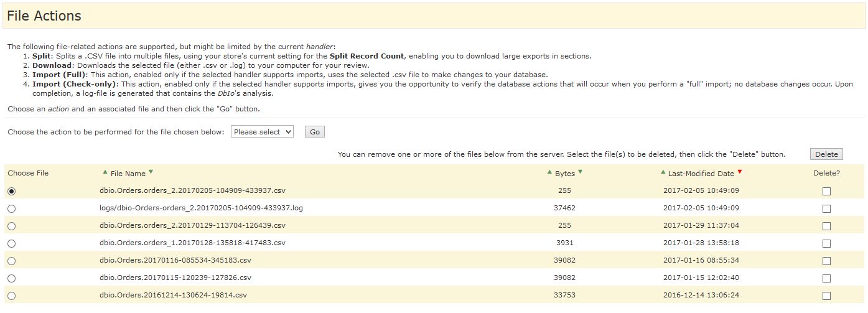Open the 'Please select' action dropdown
Image resolution: width=868 pixels, height=313 pixels.
tap(262, 132)
